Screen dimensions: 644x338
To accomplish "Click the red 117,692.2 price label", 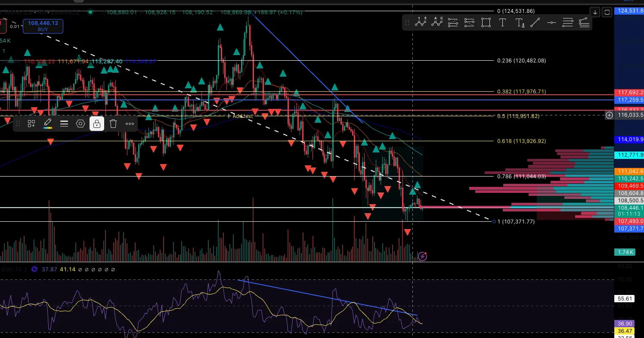I will point(630,93).
